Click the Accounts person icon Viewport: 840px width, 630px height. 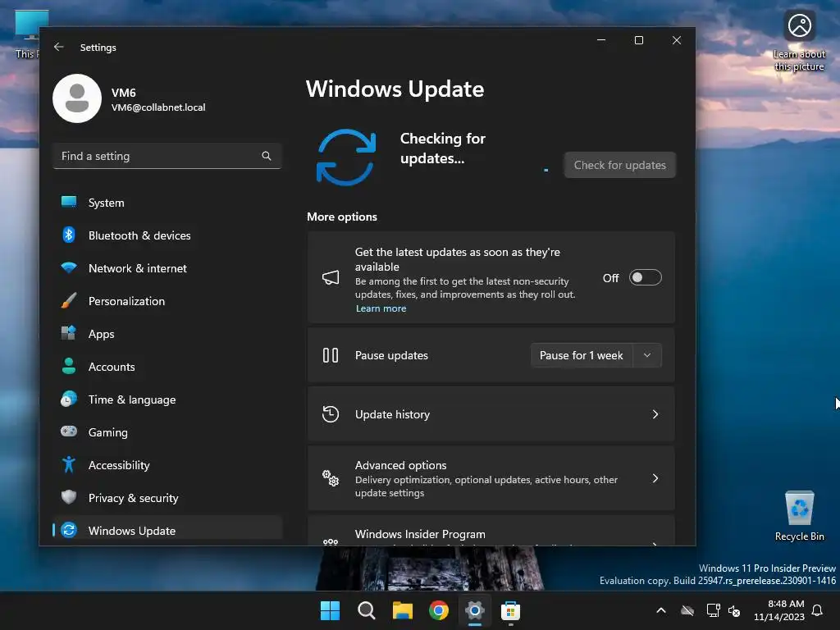coord(69,366)
